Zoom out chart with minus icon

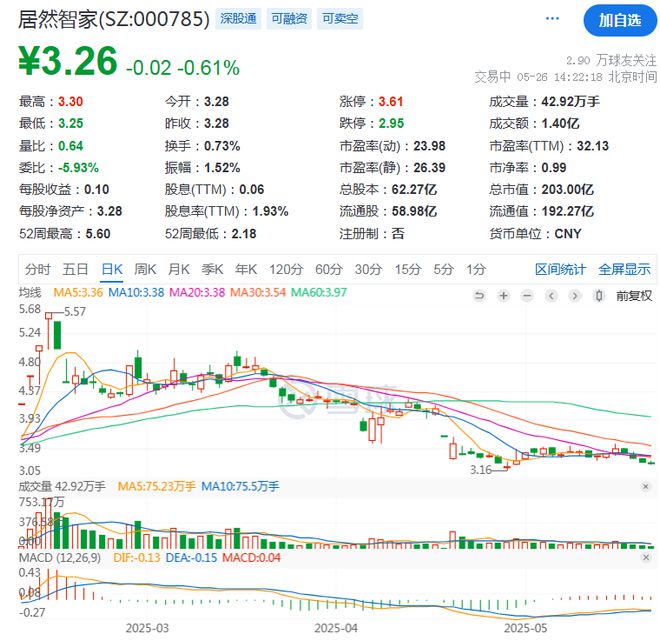pyautogui.click(x=527, y=296)
